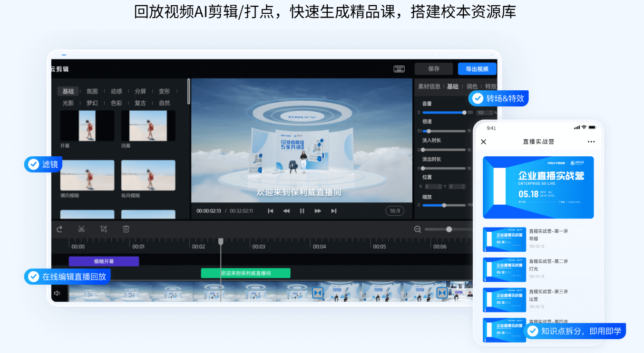Click the 导出视频 button
Viewport: 644px width, 353px height.
tap(477, 69)
